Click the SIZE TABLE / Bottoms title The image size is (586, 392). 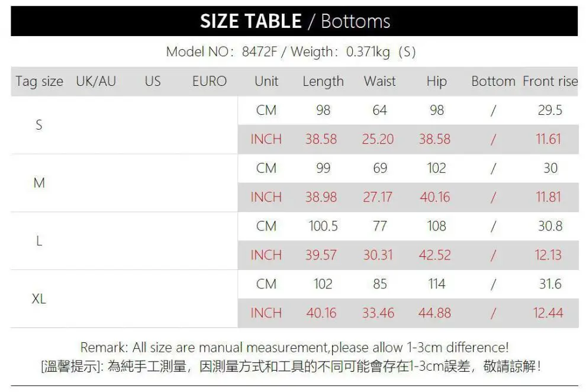click(x=295, y=21)
